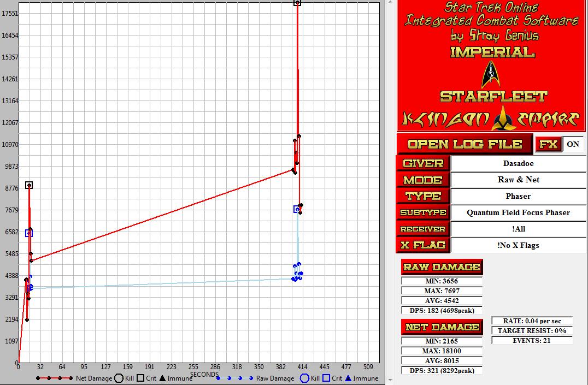Click the MODE button
Image resolution: width=588 pixels, height=385 pixels.
click(x=422, y=180)
